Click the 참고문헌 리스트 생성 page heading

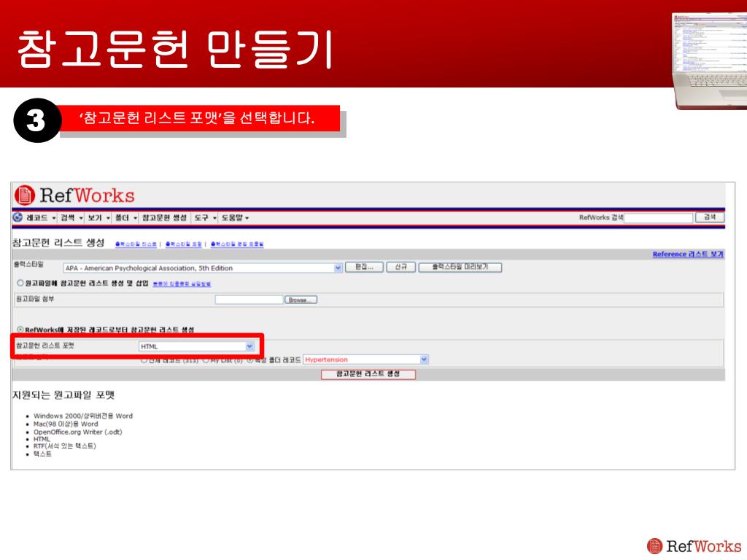[x=58, y=243]
